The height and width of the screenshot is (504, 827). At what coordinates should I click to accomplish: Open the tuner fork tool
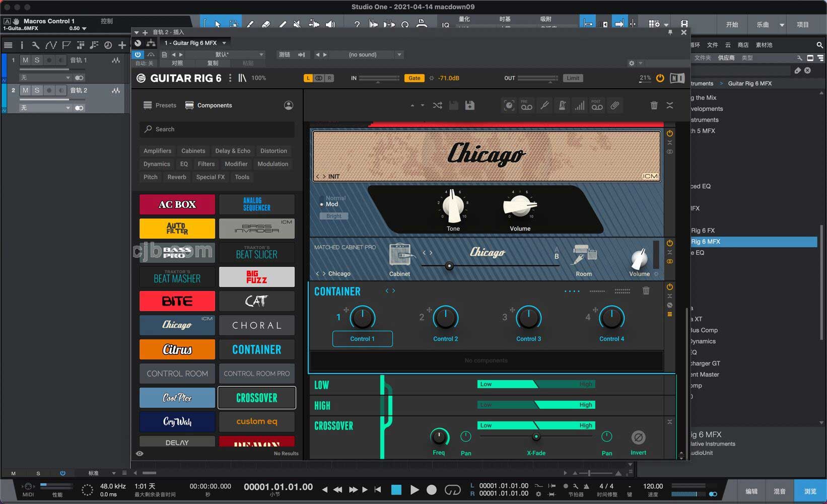click(544, 105)
